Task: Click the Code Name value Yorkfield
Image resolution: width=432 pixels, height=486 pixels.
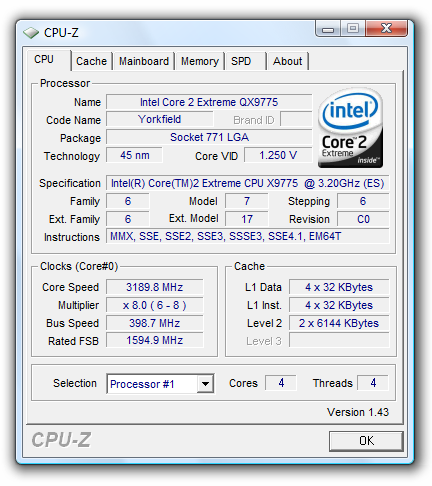Action: 159,119
